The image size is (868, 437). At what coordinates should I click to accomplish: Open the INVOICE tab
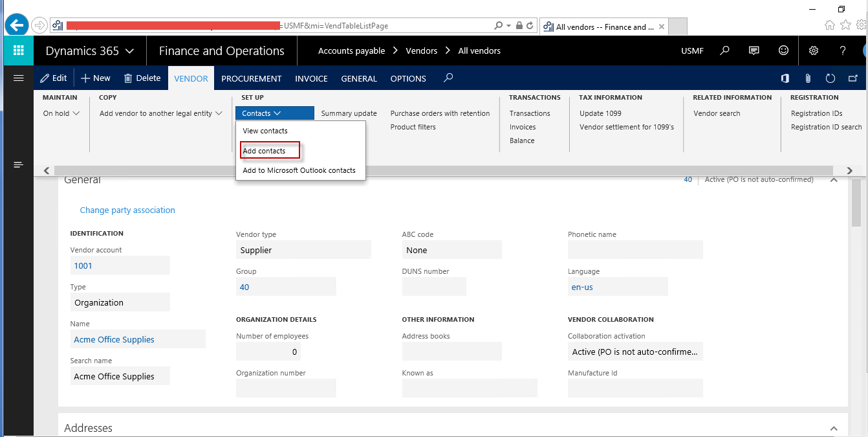tap(310, 78)
